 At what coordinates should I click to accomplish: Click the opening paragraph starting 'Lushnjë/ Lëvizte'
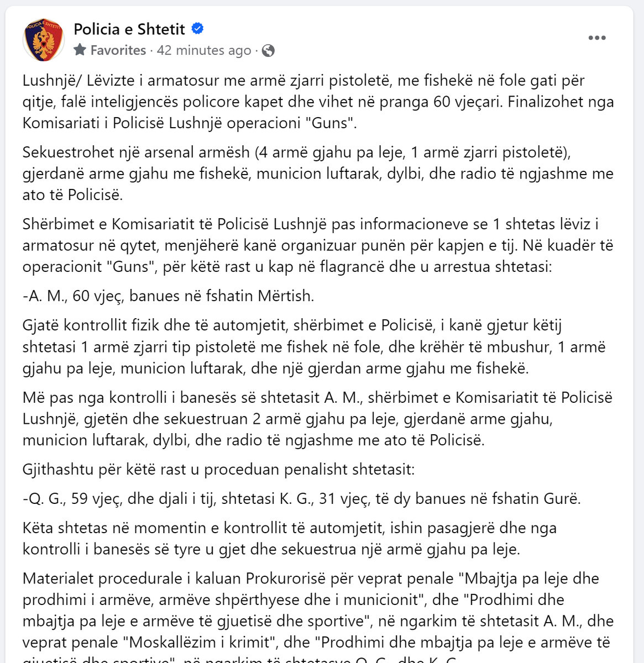(318, 102)
